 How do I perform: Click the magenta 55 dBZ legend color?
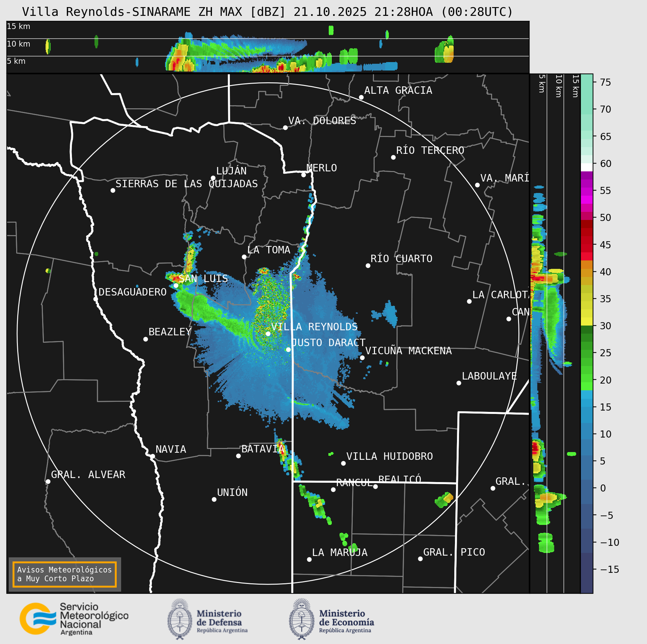pos(587,192)
